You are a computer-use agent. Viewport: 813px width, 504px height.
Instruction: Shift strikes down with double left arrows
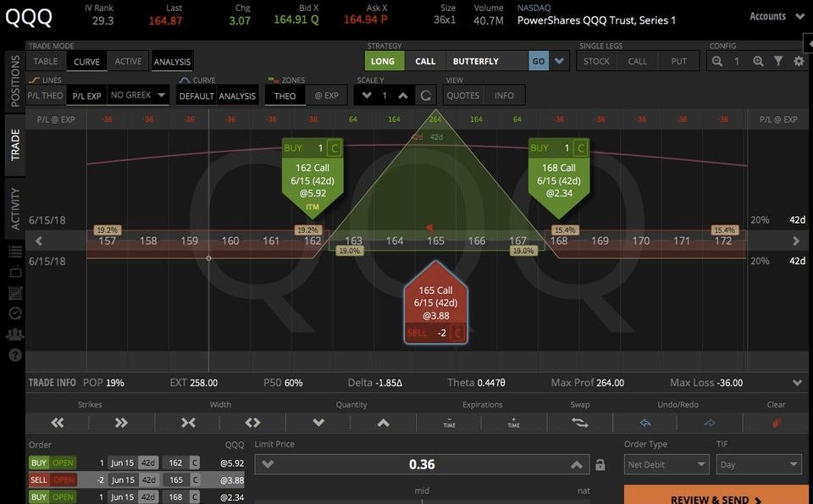[57, 423]
